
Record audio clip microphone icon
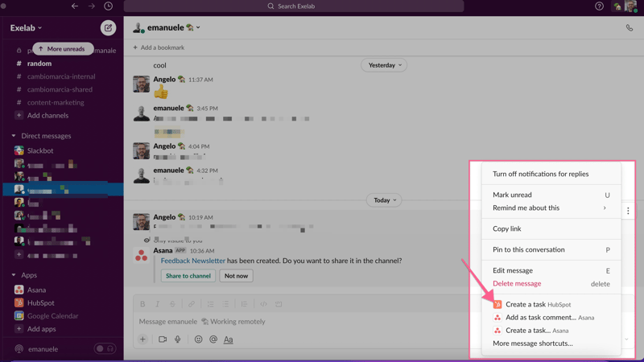tap(177, 339)
